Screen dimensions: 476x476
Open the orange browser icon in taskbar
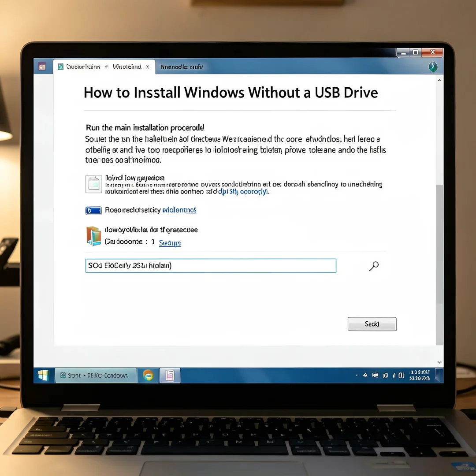(148, 376)
